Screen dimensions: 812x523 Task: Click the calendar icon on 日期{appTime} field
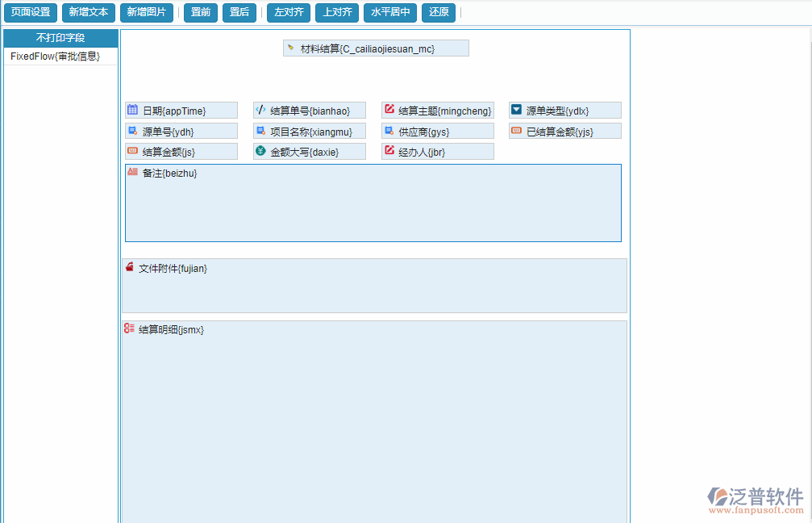131,110
